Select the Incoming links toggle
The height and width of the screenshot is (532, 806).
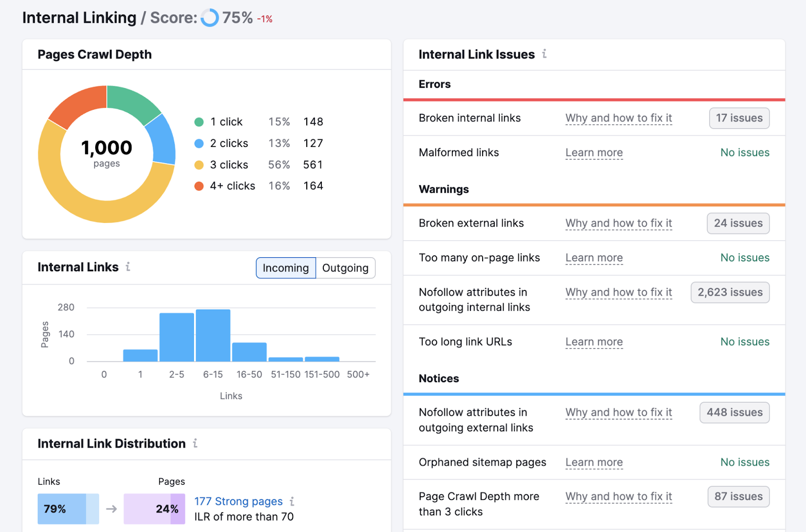286,268
